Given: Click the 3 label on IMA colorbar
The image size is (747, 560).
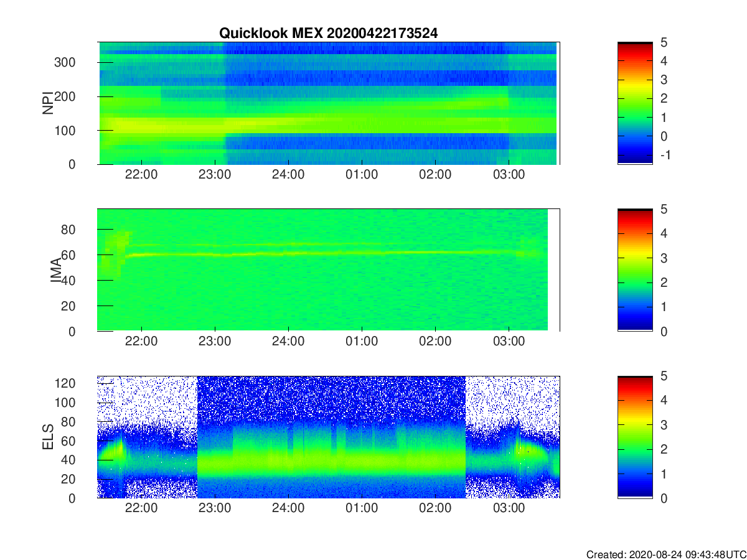Looking at the screenshot, I should pyautogui.click(x=663, y=258).
